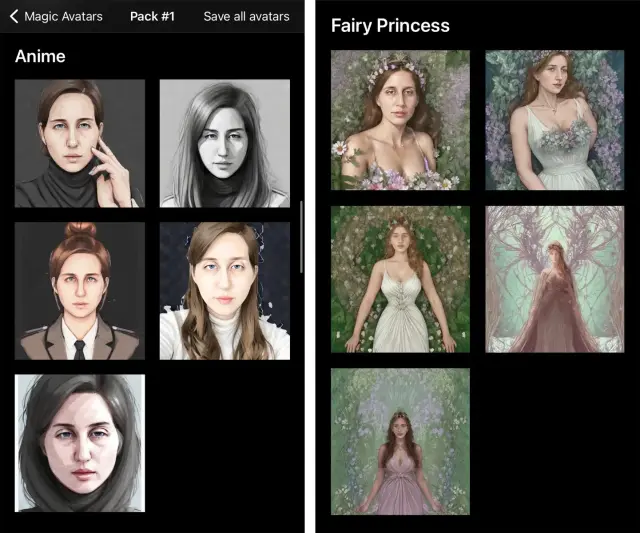Image resolution: width=640 pixels, height=533 pixels.
Task: Select the dark-haired avatar with gray scarf
Action: click(x=79, y=441)
